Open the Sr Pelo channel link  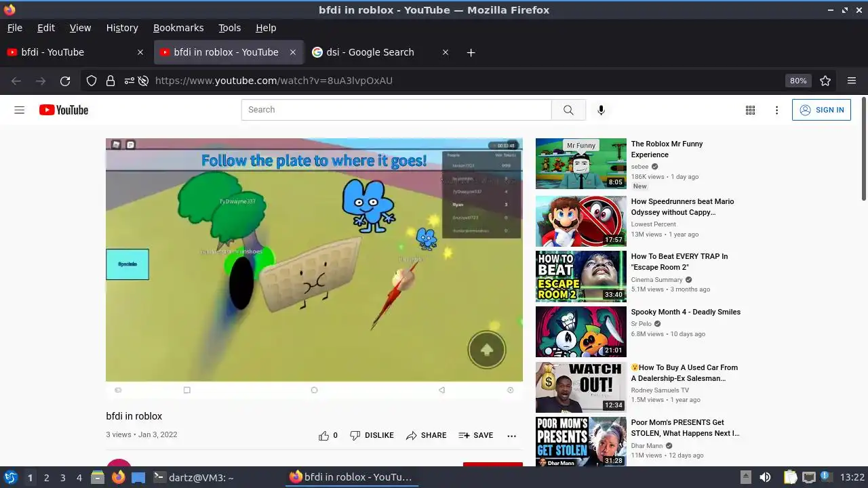point(642,324)
